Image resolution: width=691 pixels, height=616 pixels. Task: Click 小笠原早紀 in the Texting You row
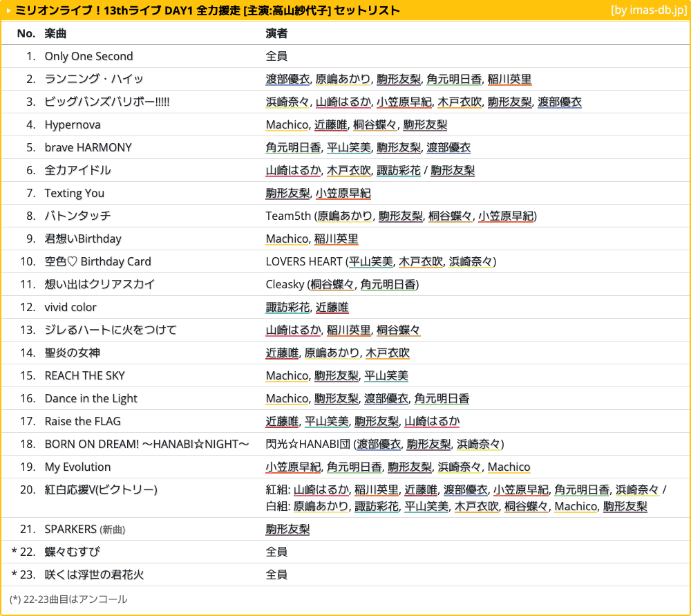(343, 193)
